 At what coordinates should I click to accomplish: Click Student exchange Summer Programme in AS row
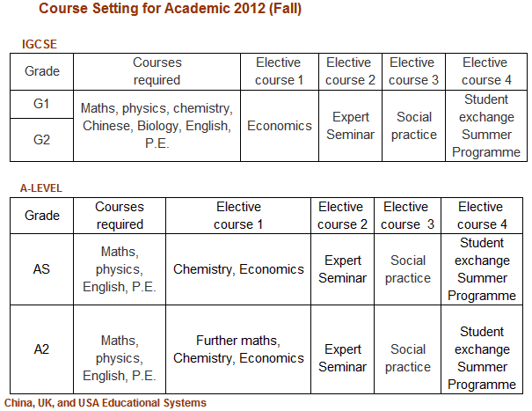[482, 269]
